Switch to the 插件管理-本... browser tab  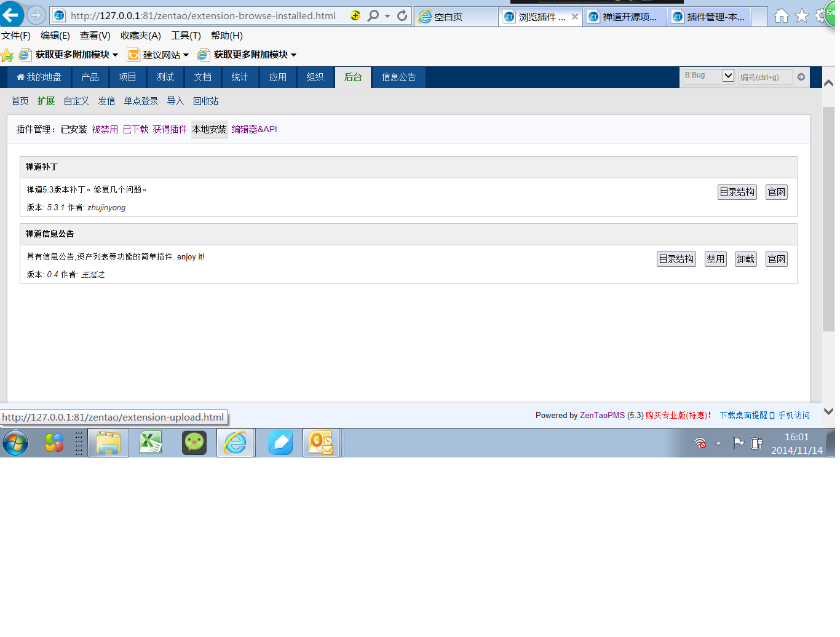pyautogui.click(x=709, y=17)
